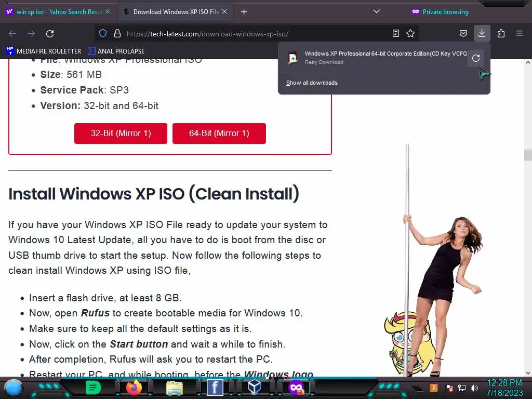The height and width of the screenshot is (399, 532).
Task: Open MEDIAFIRE ROULETTER bookmark
Action: (x=44, y=51)
